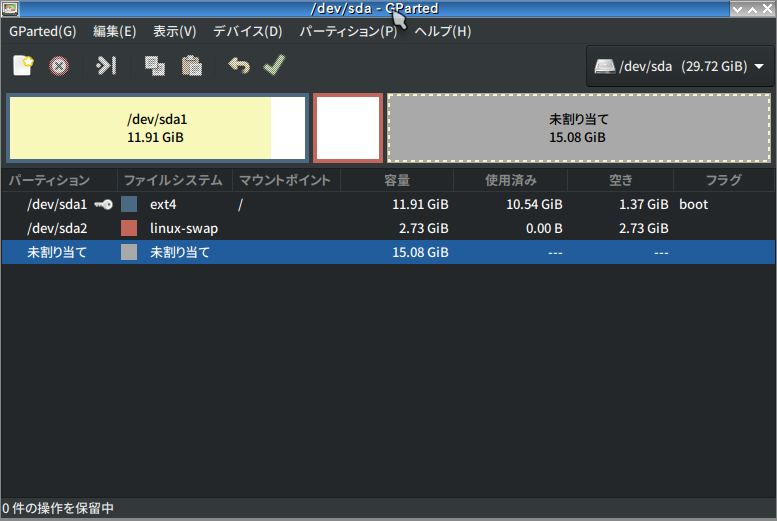Sort by パーティション column header
This screenshot has width=777, height=521.
pos(59,180)
